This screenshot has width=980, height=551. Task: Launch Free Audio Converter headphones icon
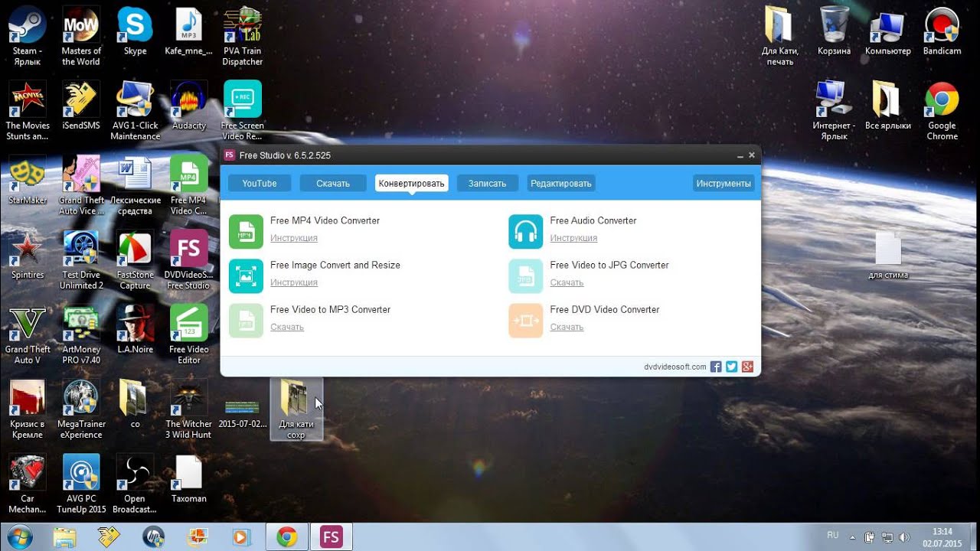(x=525, y=232)
